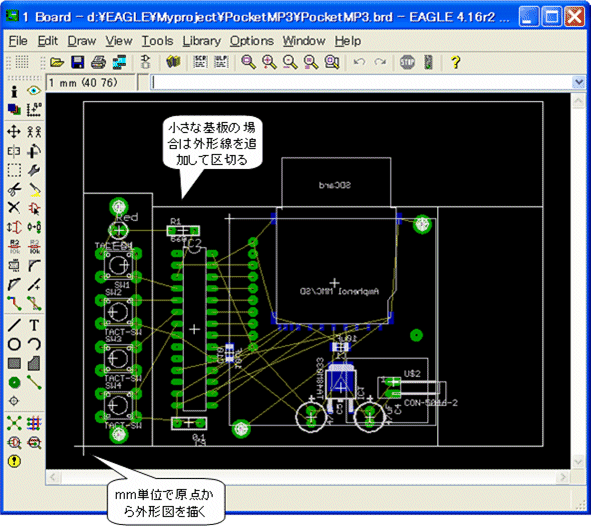
Task: Select the Cut (scissors) tool
Action: tap(14, 189)
